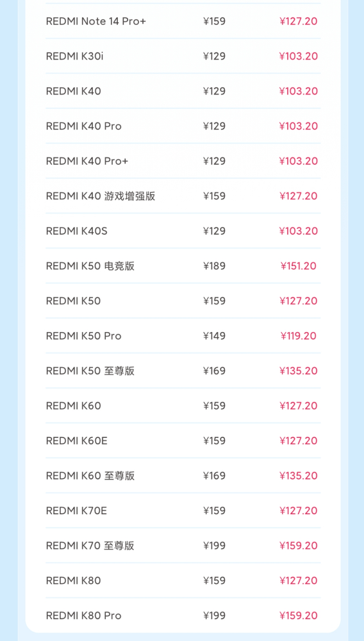Select the REDMI Note 14 Pro+ row
364x641 pixels.
coord(183,21)
